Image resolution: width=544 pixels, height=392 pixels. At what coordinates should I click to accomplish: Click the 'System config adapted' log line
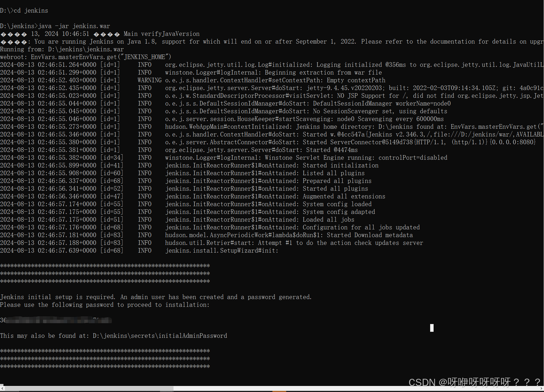pos(188,212)
